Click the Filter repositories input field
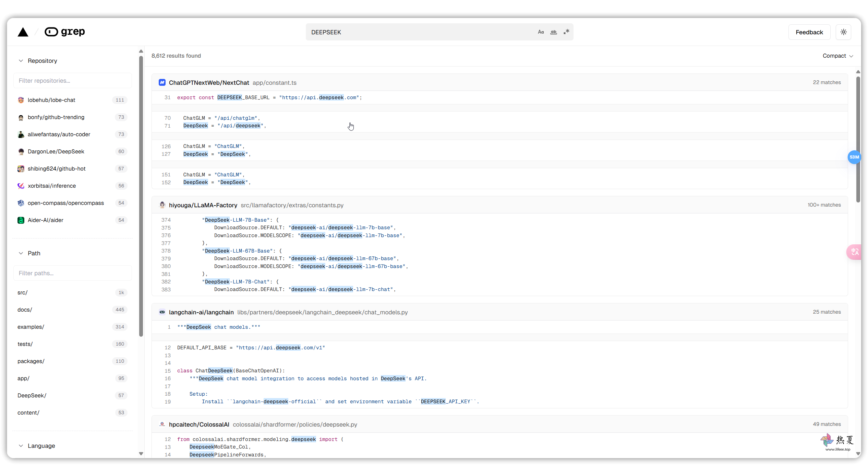The image size is (868, 465). click(73, 81)
